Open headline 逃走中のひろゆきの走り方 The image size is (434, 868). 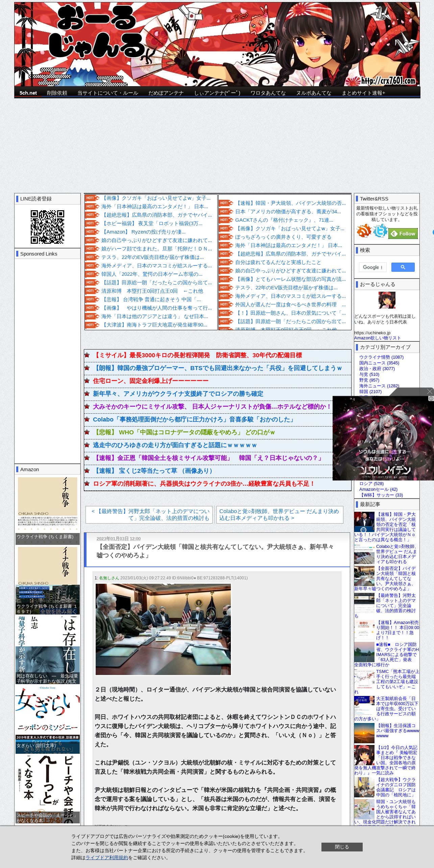pos(175,445)
